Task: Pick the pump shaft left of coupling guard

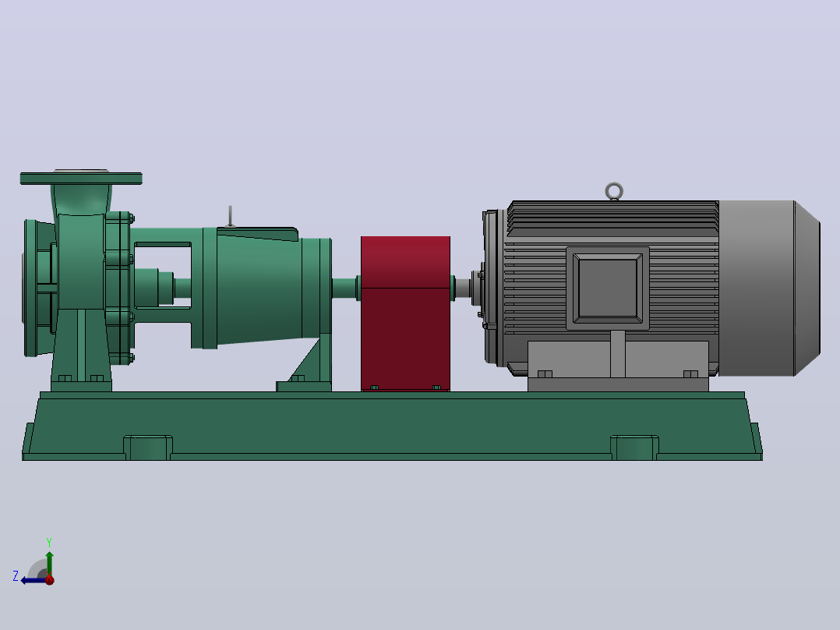Action: point(345,288)
